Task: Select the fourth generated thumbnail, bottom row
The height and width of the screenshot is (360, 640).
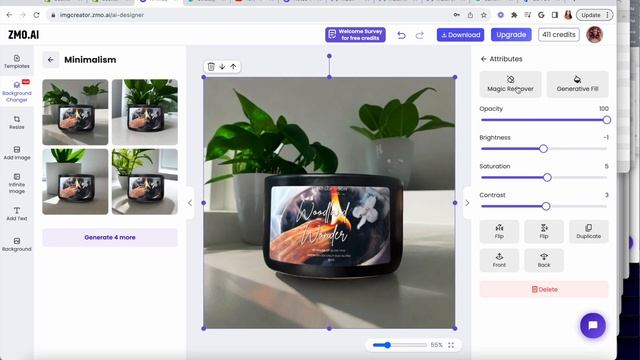Action: point(144,181)
